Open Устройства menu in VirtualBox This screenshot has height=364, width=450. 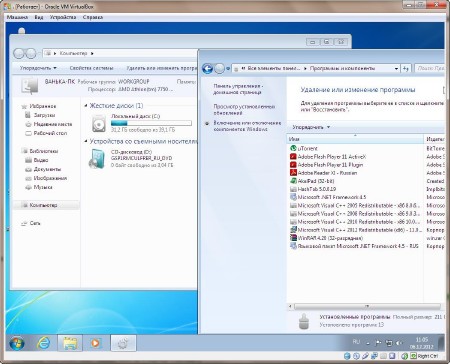(x=63, y=17)
